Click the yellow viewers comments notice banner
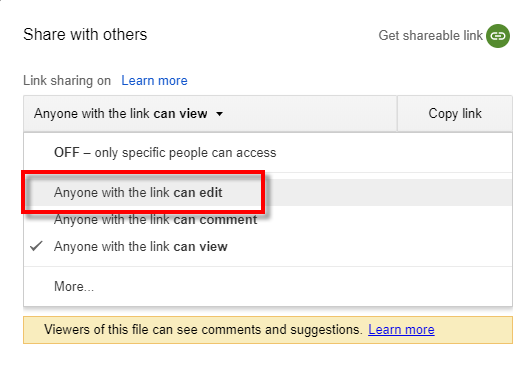The width and height of the screenshot is (531, 368). click(x=268, y=330)
